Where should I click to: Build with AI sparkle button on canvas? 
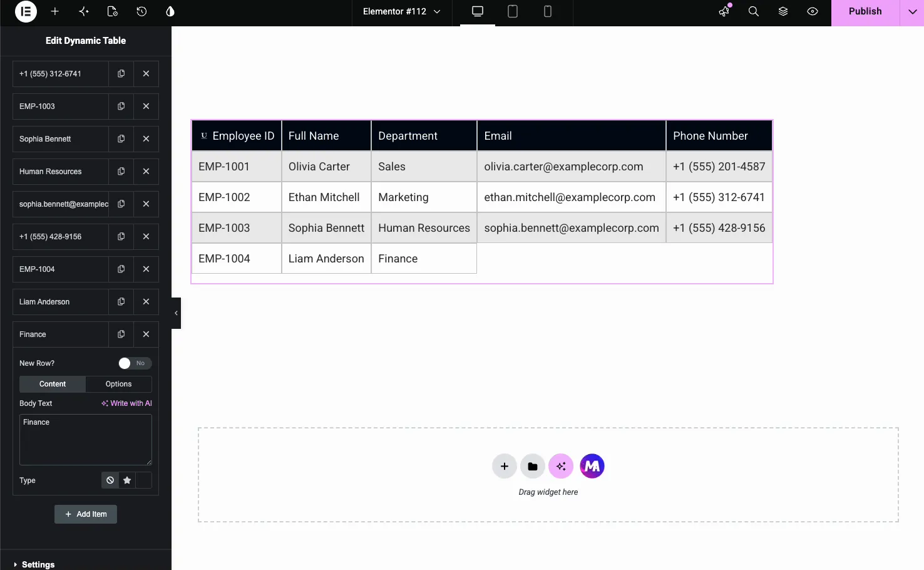(561, 466)
